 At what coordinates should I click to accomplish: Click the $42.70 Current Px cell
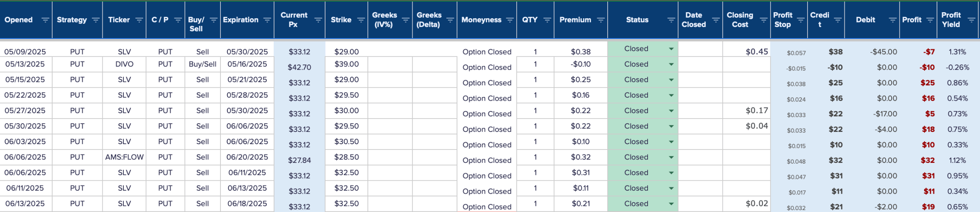(299, 67)
